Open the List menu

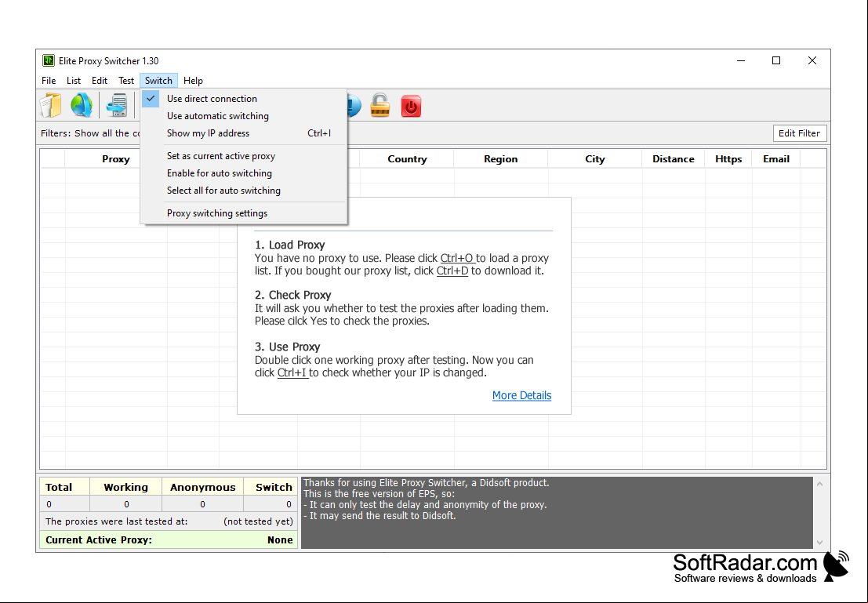click(x=74, y=80)
